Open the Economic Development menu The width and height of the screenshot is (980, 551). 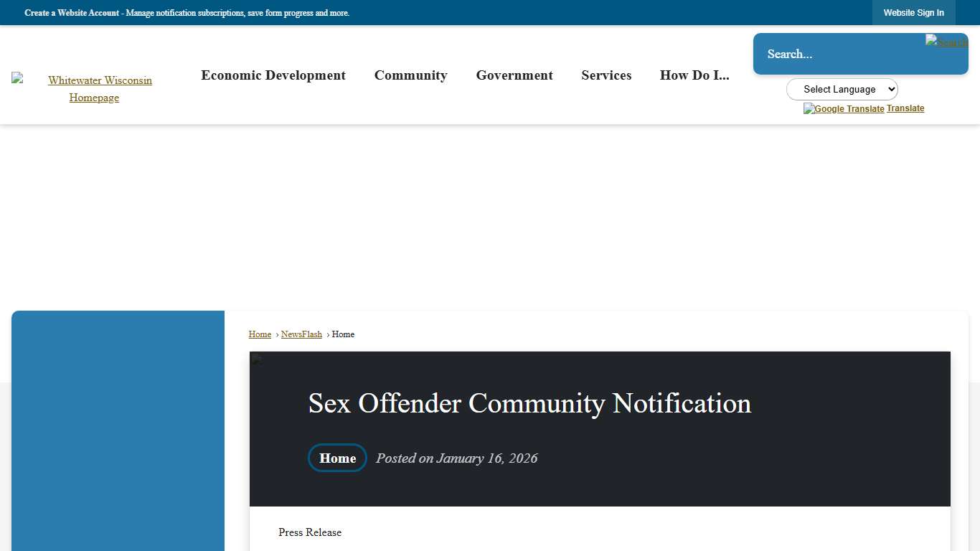pyautogui.click(x=273, y=75)
